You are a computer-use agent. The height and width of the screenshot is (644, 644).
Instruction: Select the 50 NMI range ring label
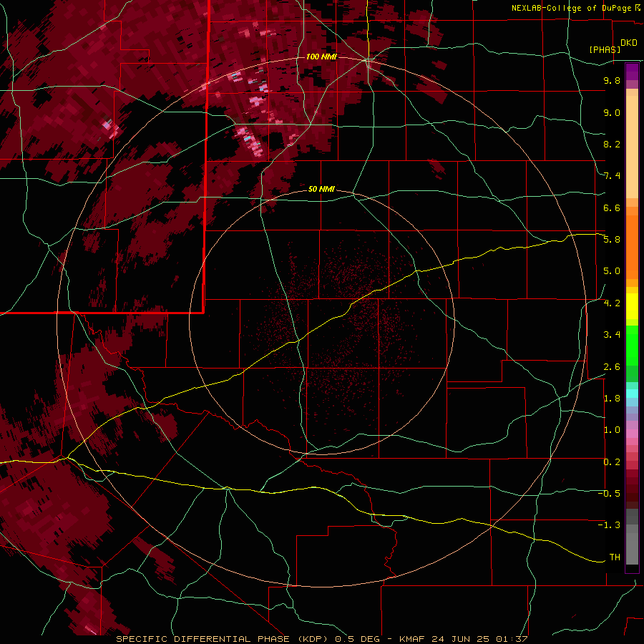click(321, 189)
